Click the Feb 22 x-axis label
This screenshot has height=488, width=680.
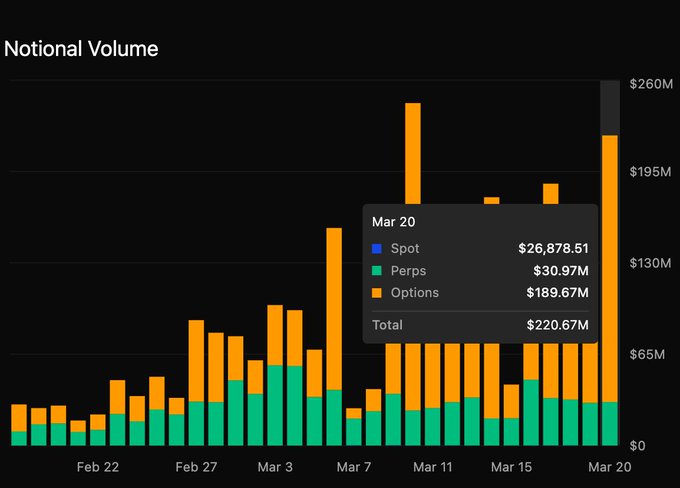98,467
